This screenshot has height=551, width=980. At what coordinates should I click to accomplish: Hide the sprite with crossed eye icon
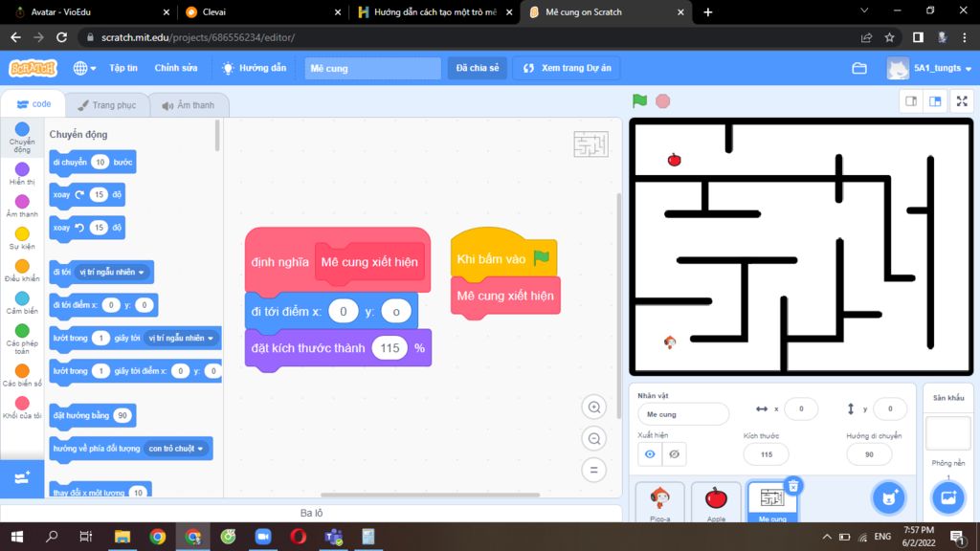[674, 454]
